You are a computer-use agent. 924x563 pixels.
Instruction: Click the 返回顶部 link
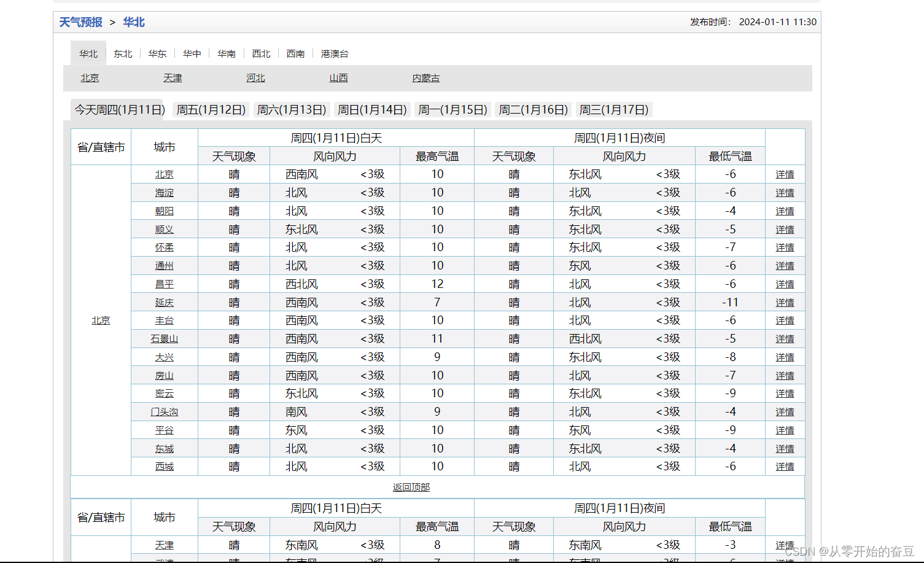coord(411,487)
